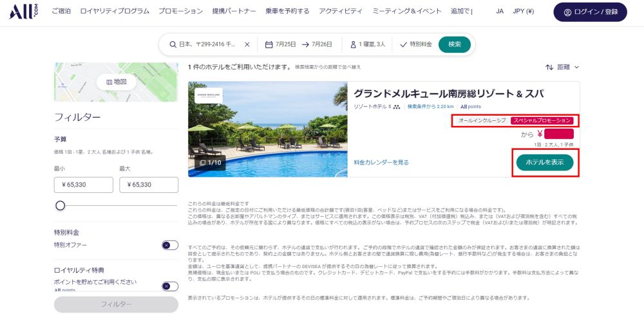This screenshot has width=644, height=317.
Task: Open the ロイヤリティプログラム menu
Action: 118,12
